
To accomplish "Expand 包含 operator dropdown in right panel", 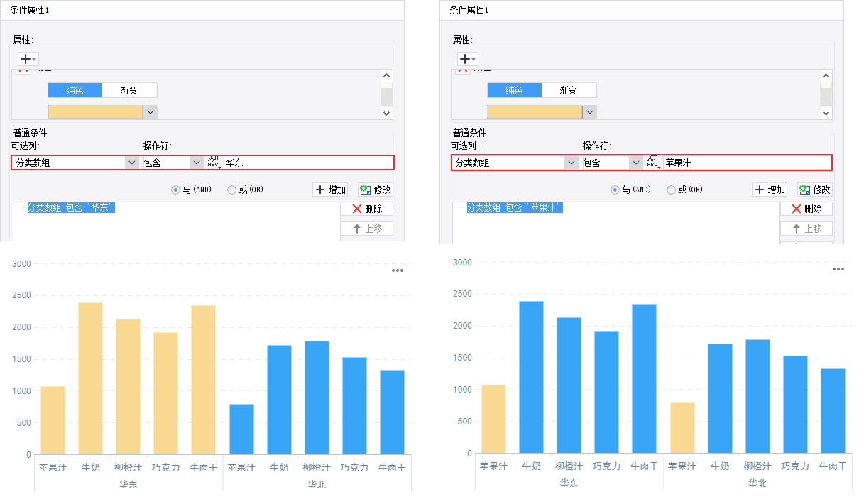I will point(636,163).
